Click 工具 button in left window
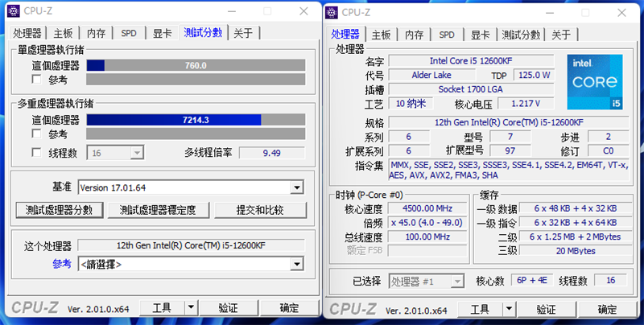 coord(163,307)
